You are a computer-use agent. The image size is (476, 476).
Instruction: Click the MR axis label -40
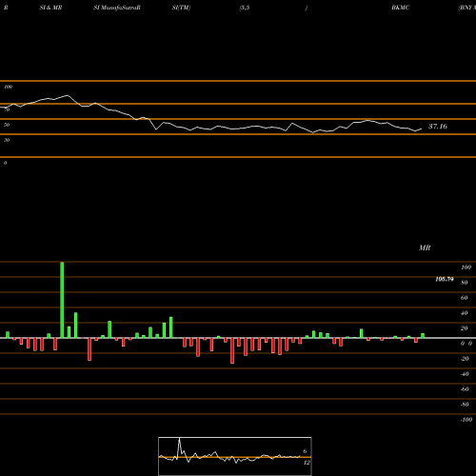click(465, 374)
